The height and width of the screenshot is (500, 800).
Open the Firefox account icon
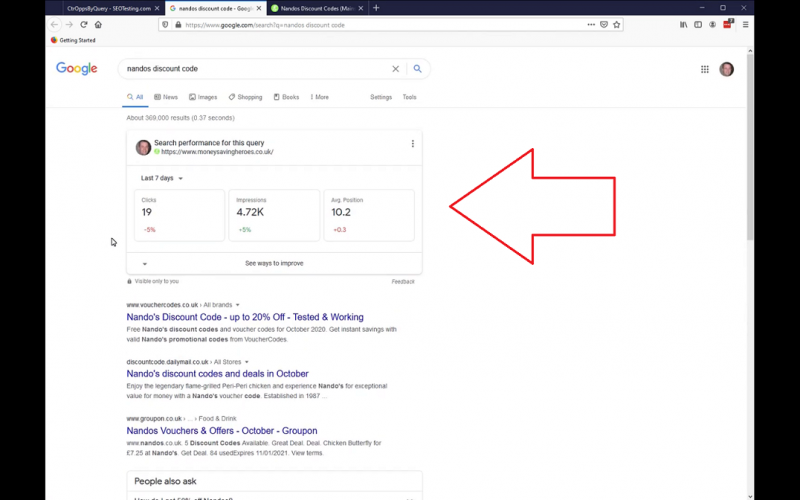point(712,24)
